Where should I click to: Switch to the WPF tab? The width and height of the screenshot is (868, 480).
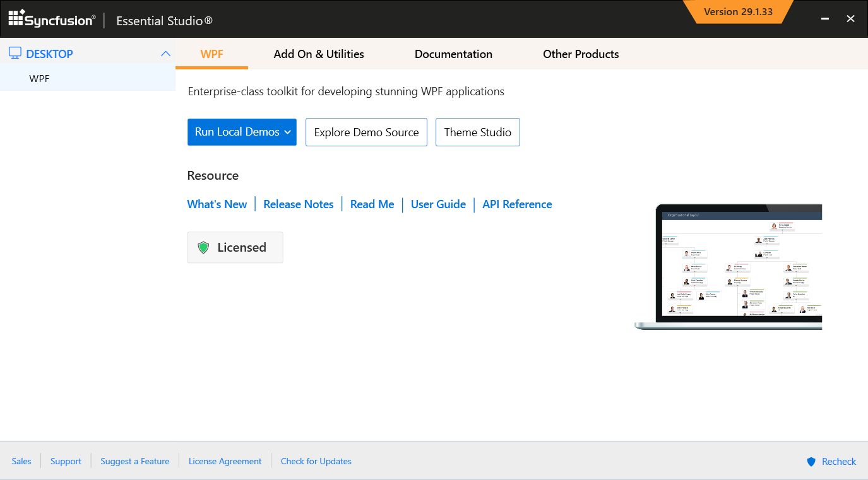point(211,54)
